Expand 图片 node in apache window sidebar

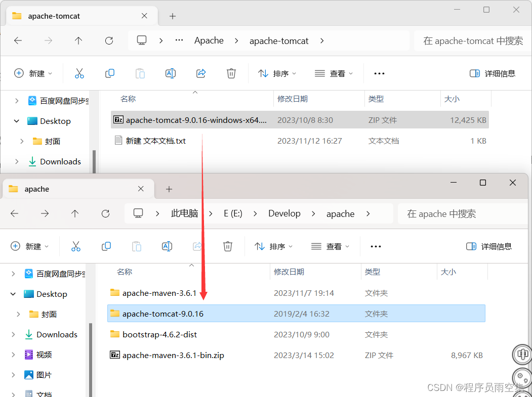(x=13, y=375)
